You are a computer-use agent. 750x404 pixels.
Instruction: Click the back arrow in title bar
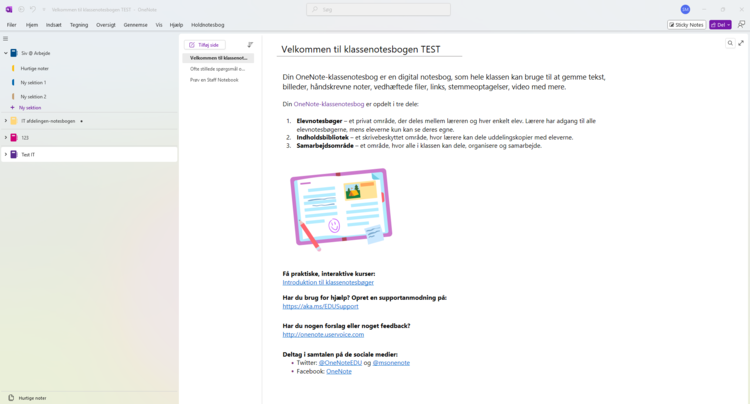coord(21,9)
